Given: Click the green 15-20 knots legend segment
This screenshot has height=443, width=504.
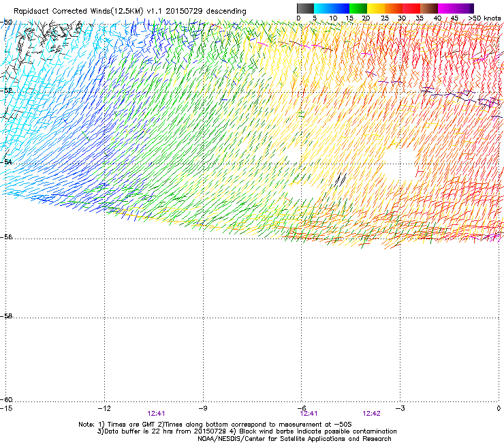Looking at the screenshot, I should tap(358, 8).
